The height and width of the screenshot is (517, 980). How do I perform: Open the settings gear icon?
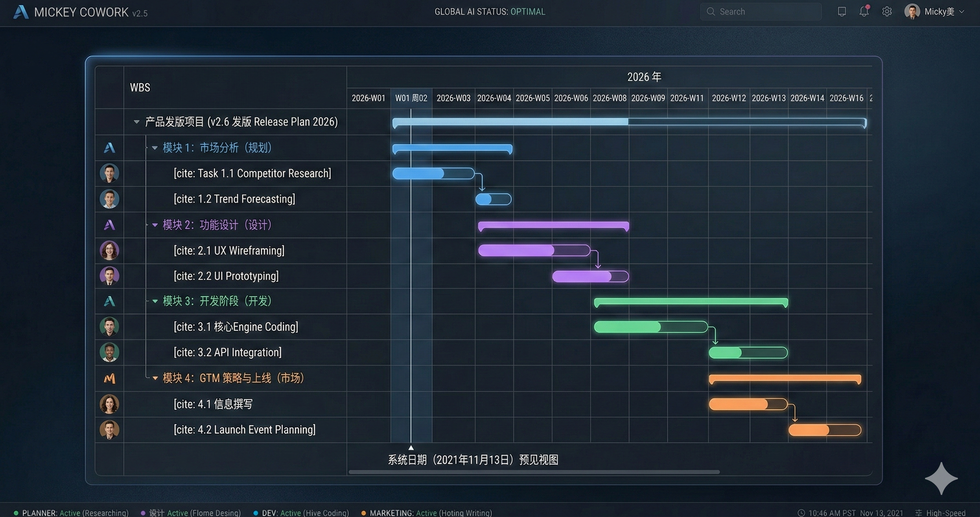tap(887, 11)
